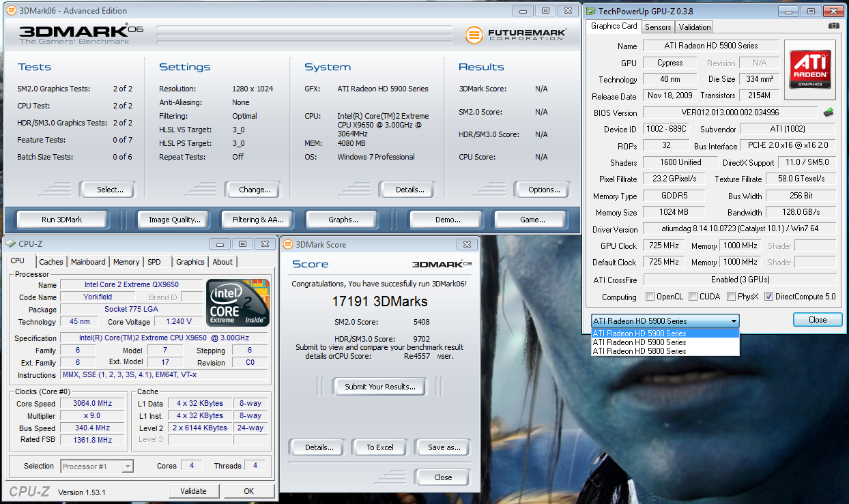
Task: Click the Rated FSB 1361.8 MHz value
Action: (x=92, y=441)
